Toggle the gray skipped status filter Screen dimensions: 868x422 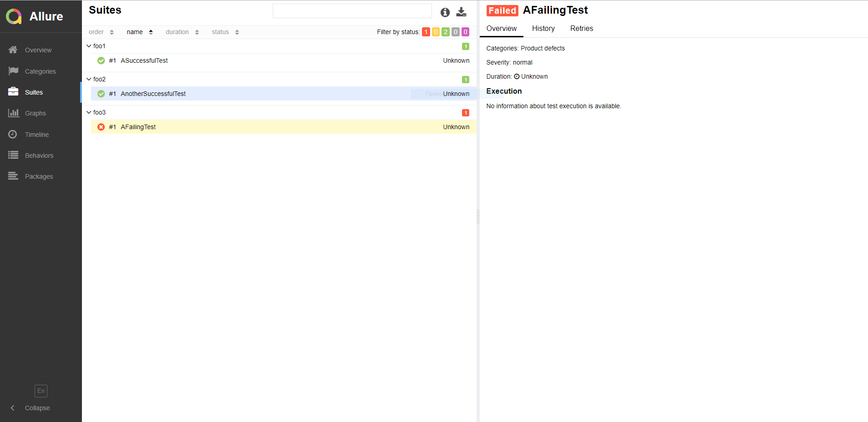coord(456,32)
